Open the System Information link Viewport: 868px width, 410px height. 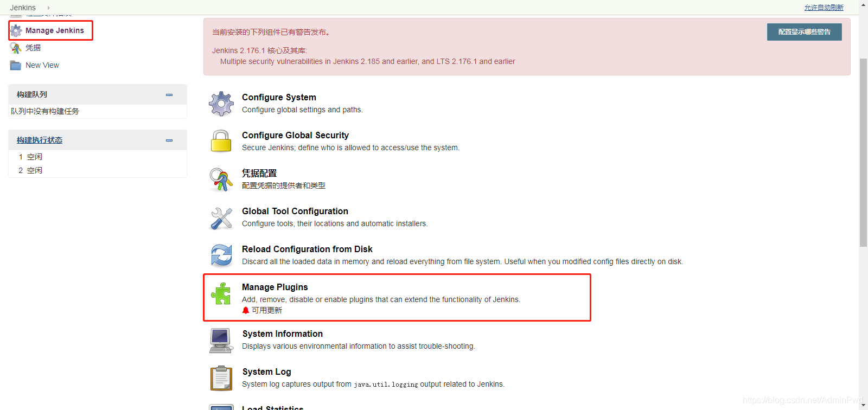click(283, 334)
